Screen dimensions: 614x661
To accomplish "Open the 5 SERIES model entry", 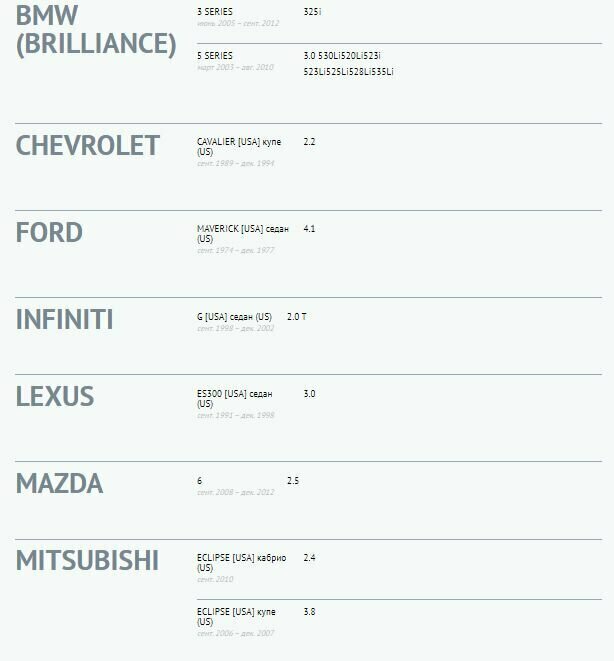I will pos(215,56).
